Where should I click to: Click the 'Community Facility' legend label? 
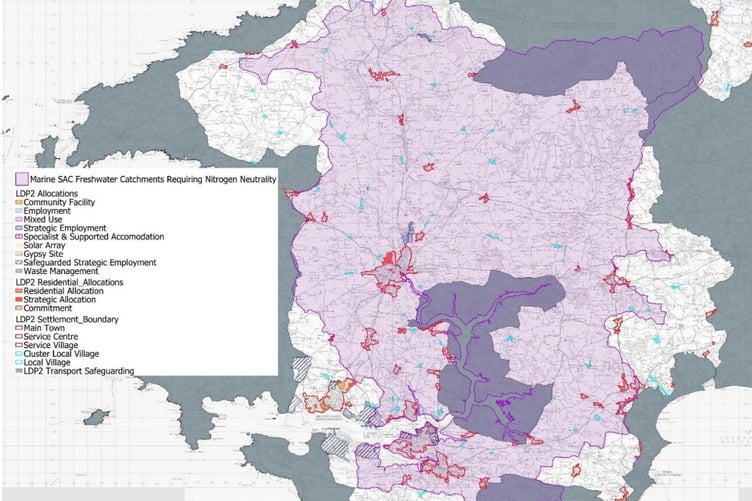[x=59, y=202]
